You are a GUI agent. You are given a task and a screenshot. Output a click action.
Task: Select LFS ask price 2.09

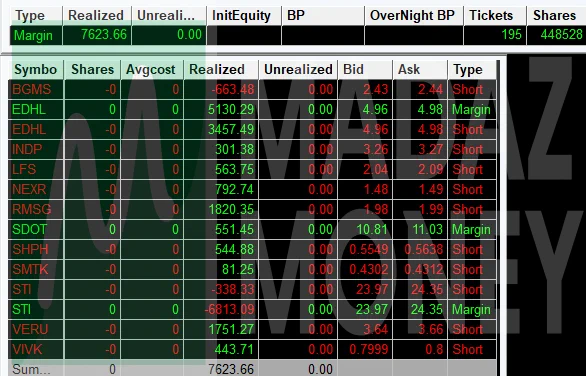click(x=431, y=170)
